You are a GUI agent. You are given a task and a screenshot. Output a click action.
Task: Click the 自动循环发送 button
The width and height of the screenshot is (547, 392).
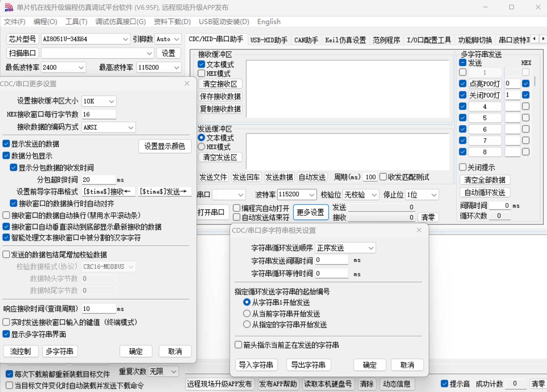(485, 192)
